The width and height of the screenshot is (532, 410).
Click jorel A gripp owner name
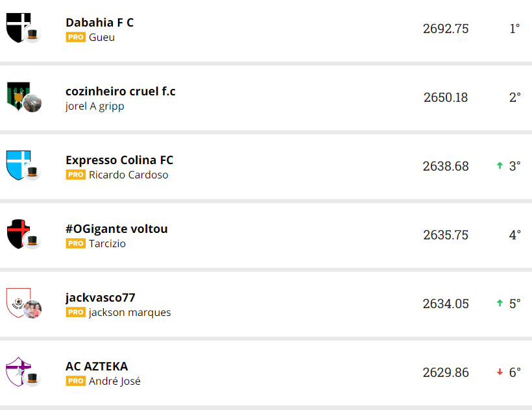coord(95,106)
